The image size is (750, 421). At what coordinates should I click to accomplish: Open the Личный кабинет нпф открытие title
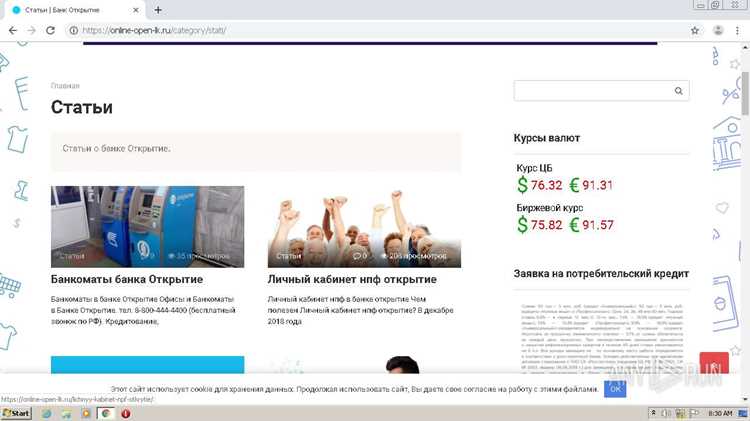point(352,279)
